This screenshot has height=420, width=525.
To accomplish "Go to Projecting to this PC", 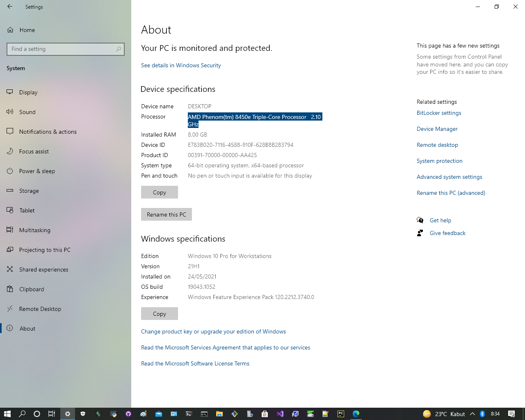I will [x=66, y=250].
